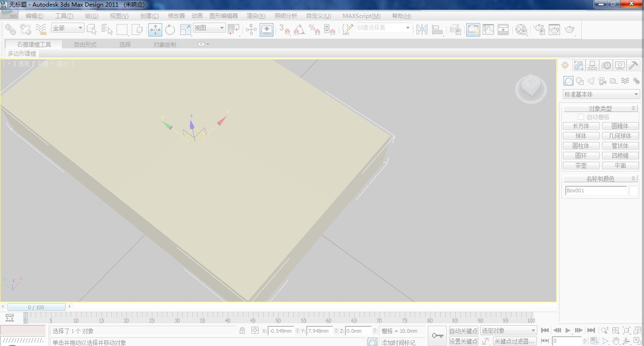Viewport: 644px width, 346px height.
Task: Click the Mirror tool icon
Action: 422,30
